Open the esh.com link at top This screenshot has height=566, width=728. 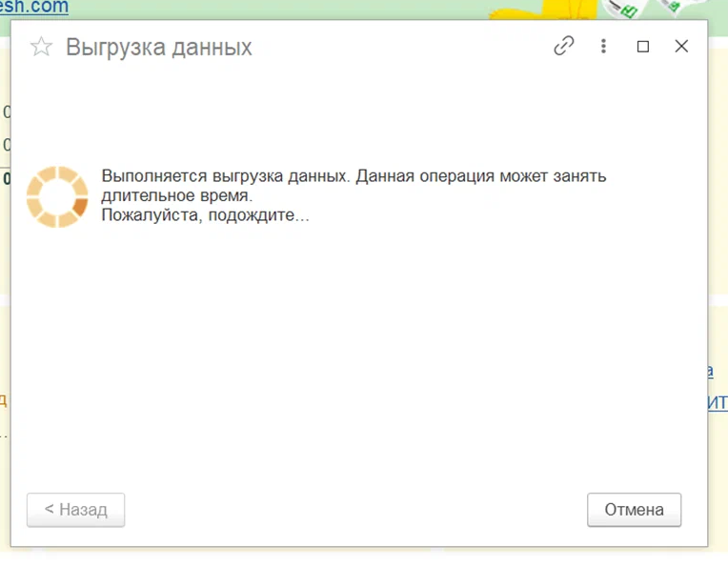pos(34,7)
